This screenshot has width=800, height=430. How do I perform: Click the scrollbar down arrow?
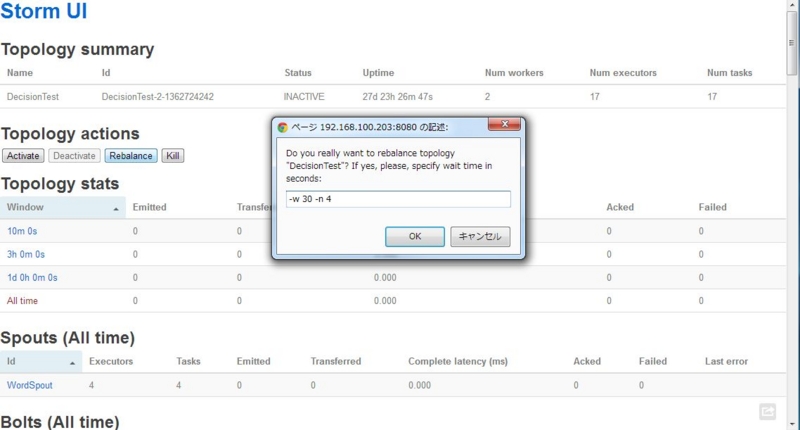[x=791, y=424]
